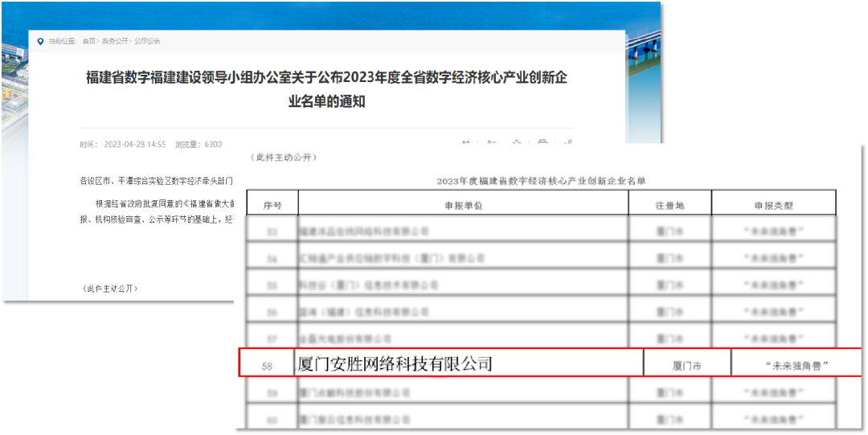The width and height of the screenshot is (868, 435).
Task: Click the 申报类型 column header
Action: tap(773, 205)
